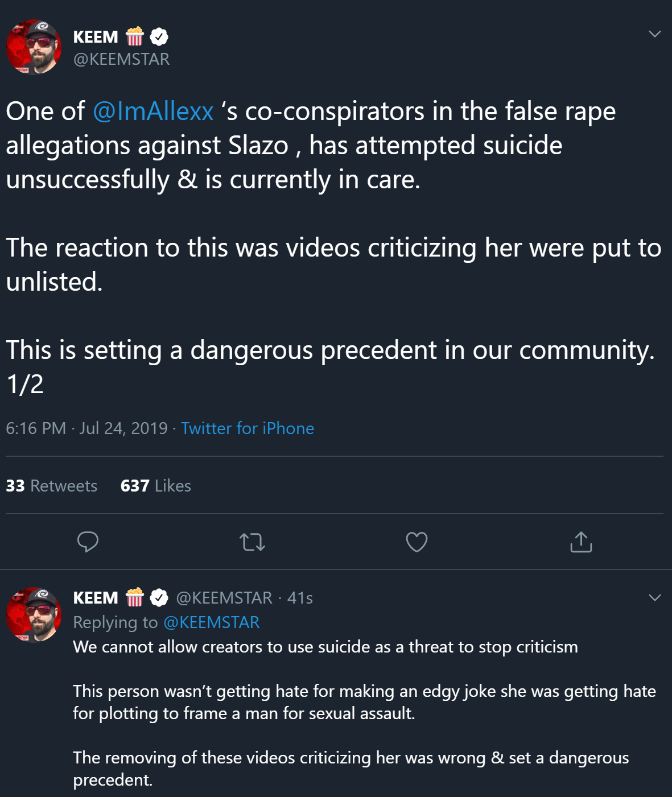Click the reply speech bubble icon

pyautogui.click(x=88, y=542)
